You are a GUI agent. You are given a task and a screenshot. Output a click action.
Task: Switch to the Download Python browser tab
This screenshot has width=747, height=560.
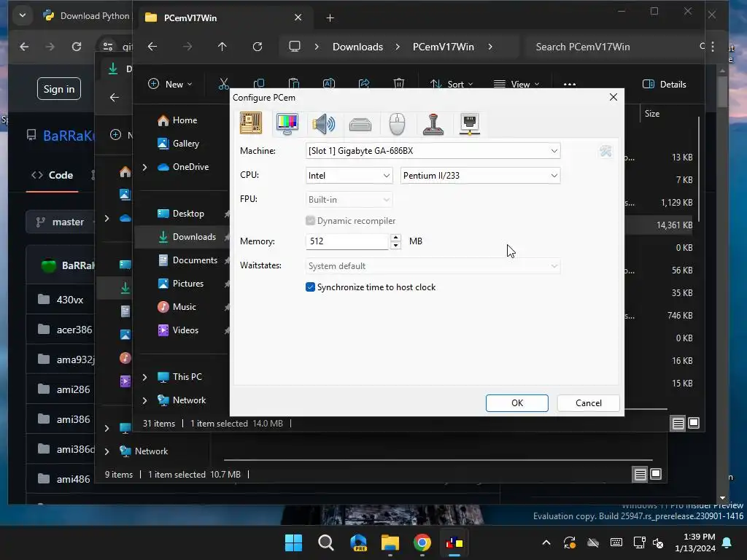point(86,16)
